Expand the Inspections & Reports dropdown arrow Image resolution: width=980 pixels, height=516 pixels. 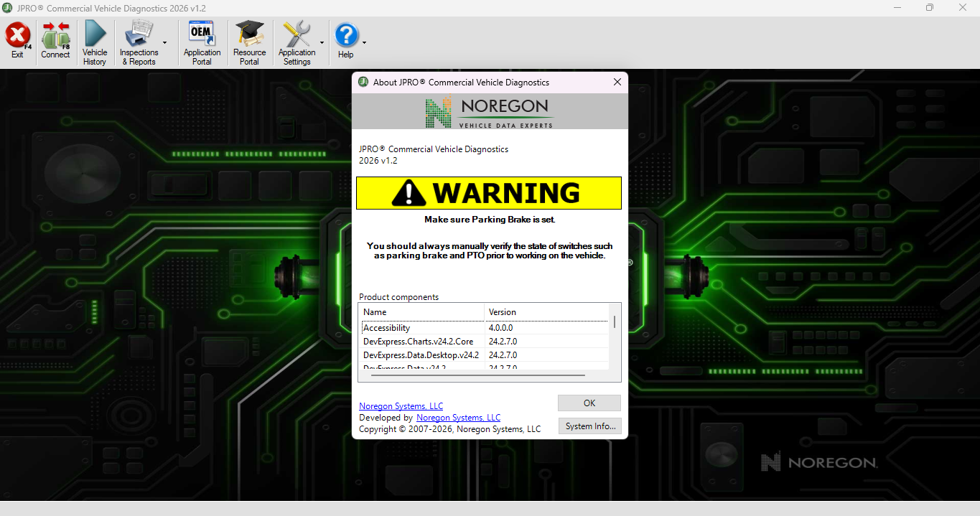point(164,43)
